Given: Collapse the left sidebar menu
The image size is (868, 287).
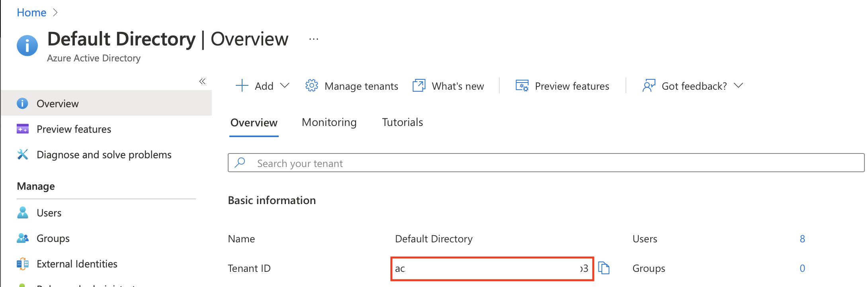Looking at the screenshot, I should click(202, 81).
